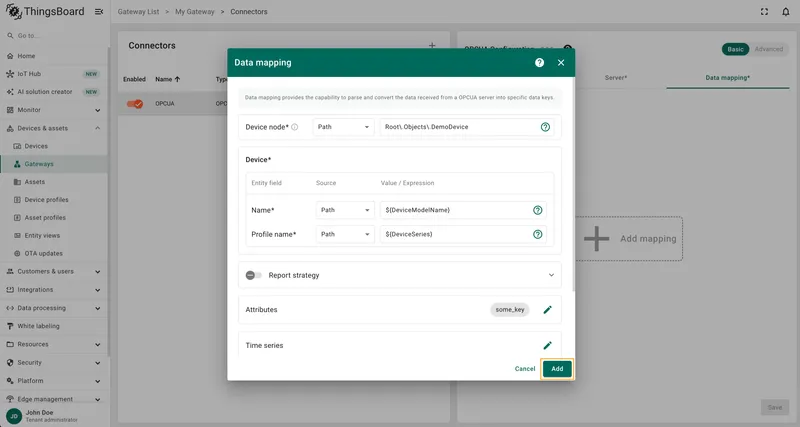Toggle the sidebar menu hamburger icon

(99, 12)
